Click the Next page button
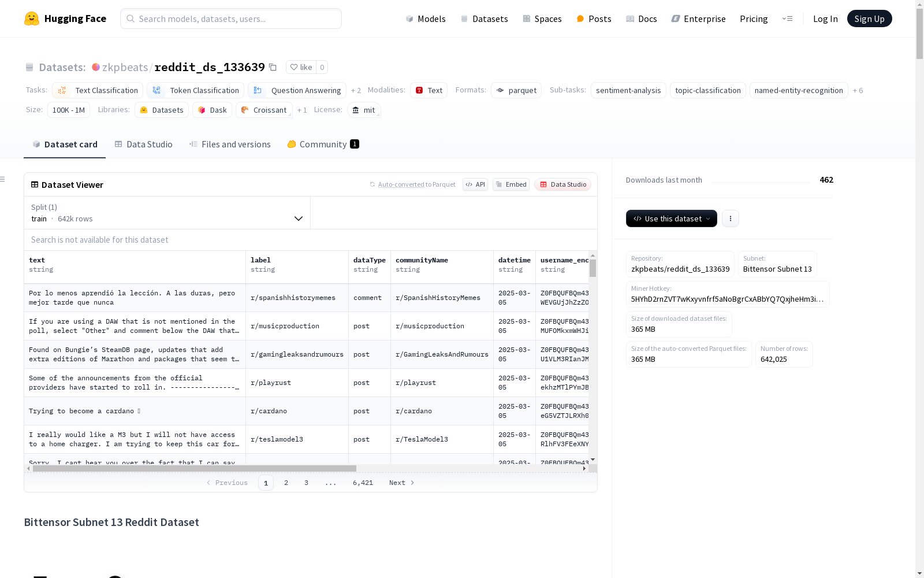 [x=402, y=483]
